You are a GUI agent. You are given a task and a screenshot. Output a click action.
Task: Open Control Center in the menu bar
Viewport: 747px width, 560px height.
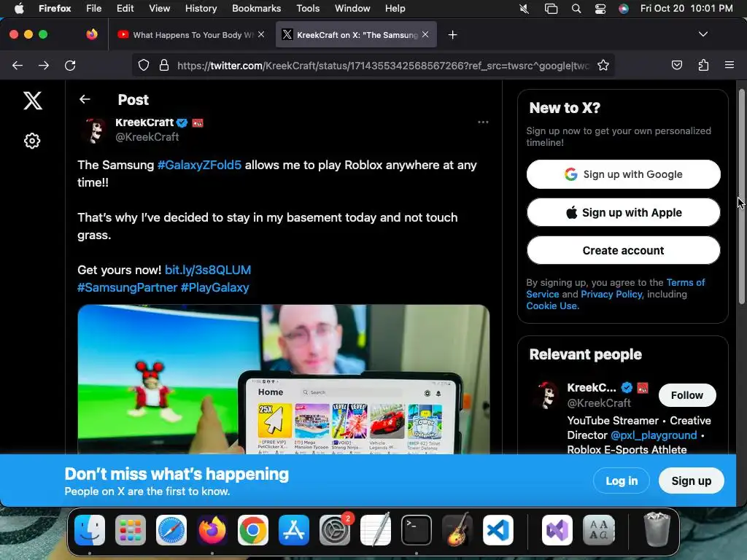(x=600, y=9)
